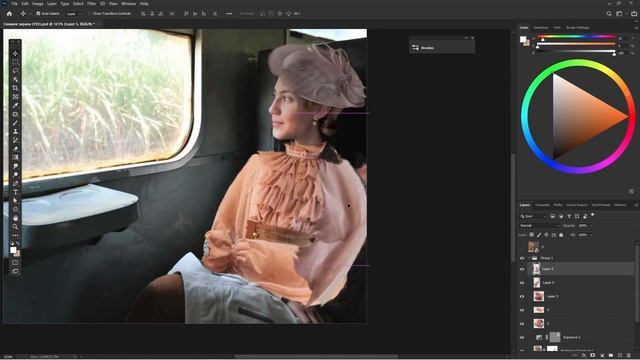Open the Edit Toolbar three-dots button
The image size is (640, 360).
coord(15,236)
